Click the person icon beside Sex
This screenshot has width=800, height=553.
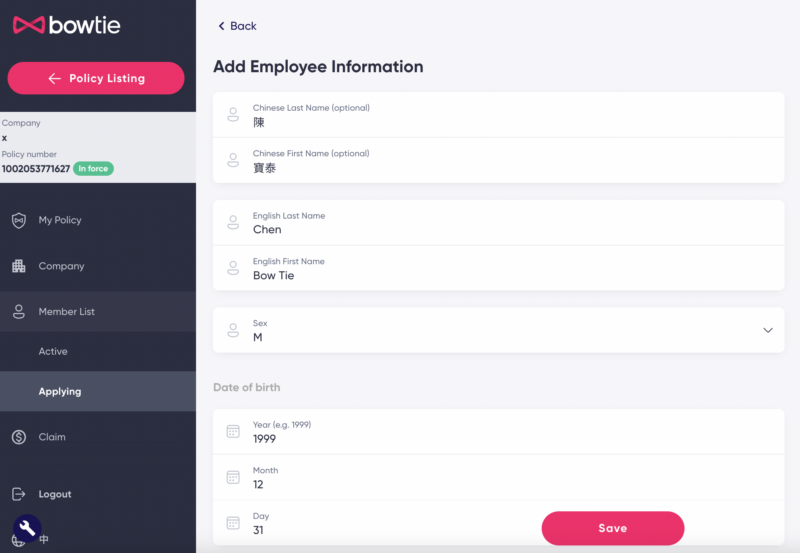[x=233, y=330]
